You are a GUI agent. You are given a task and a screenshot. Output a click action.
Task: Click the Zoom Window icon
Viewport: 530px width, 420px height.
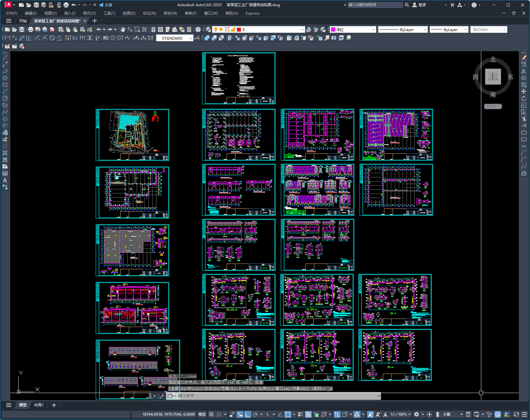tap(137, 29)
